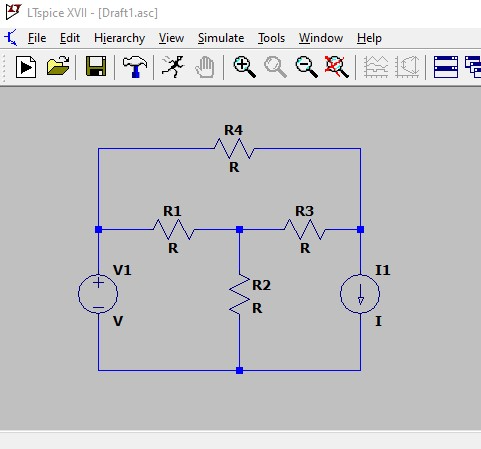Click the New Schematic toolbar icon
The height and width of the screenshot is (449, 481).
(x=26, y=67)
